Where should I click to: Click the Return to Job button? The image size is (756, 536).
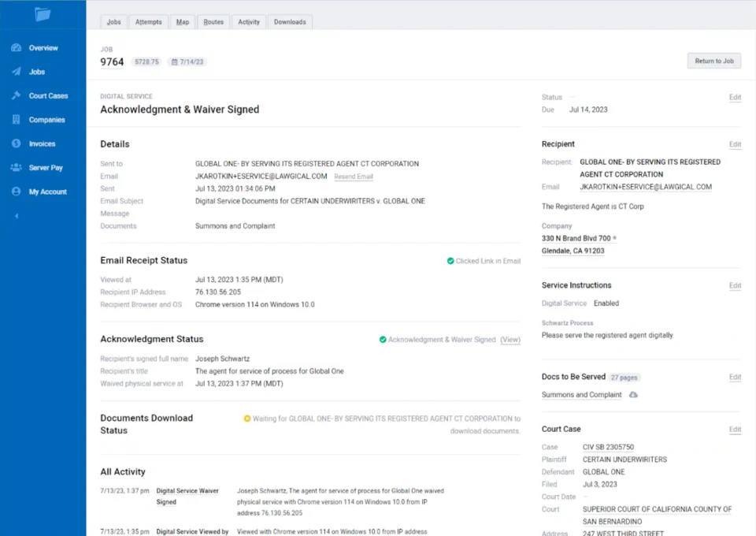[713, 61]
